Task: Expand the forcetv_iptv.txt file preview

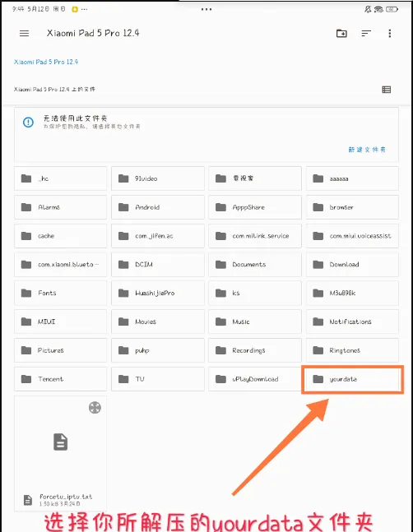Action: point(95,408)
